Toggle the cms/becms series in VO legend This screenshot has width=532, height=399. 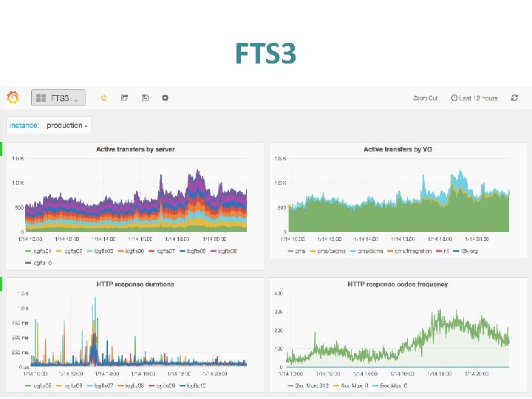coord(328,251)
